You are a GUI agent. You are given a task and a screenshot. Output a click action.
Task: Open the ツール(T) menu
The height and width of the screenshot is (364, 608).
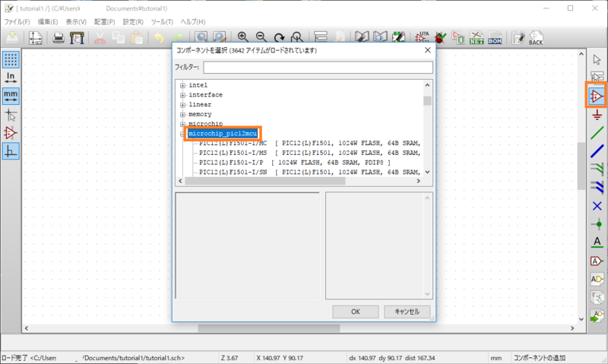162,22
